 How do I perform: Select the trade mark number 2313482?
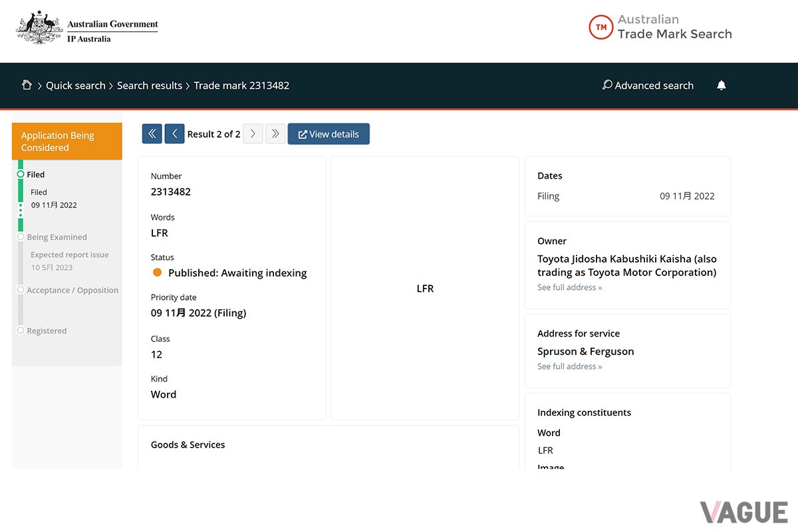[171, 192]
